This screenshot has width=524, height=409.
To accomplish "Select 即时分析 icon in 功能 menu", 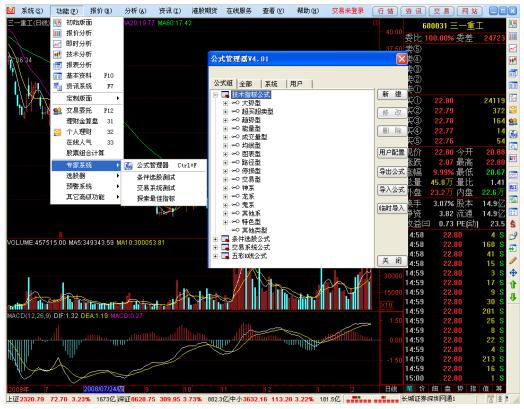I will 57,44.
